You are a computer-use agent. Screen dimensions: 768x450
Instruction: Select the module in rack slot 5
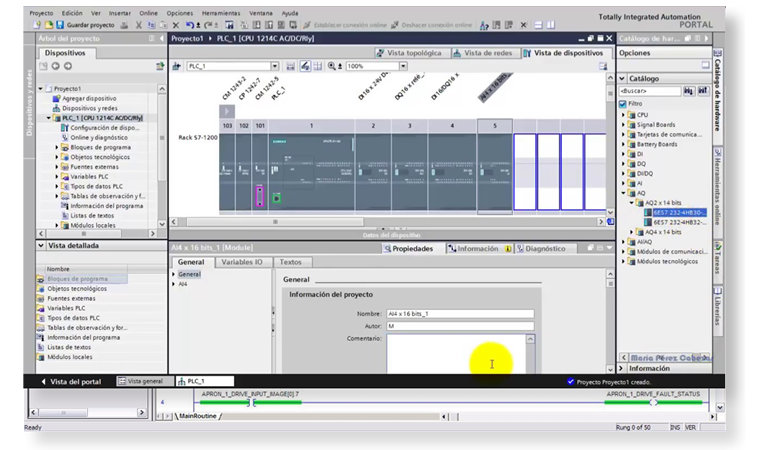495,172
